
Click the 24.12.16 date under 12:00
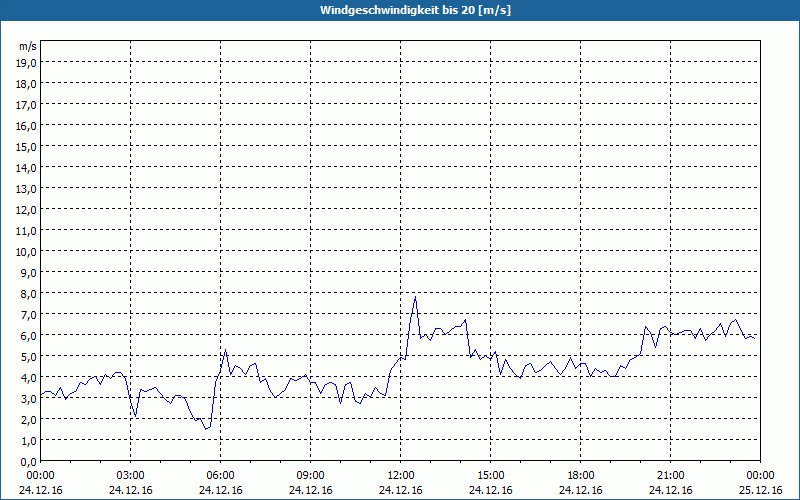pyautogui.click(x=401, y=490)
